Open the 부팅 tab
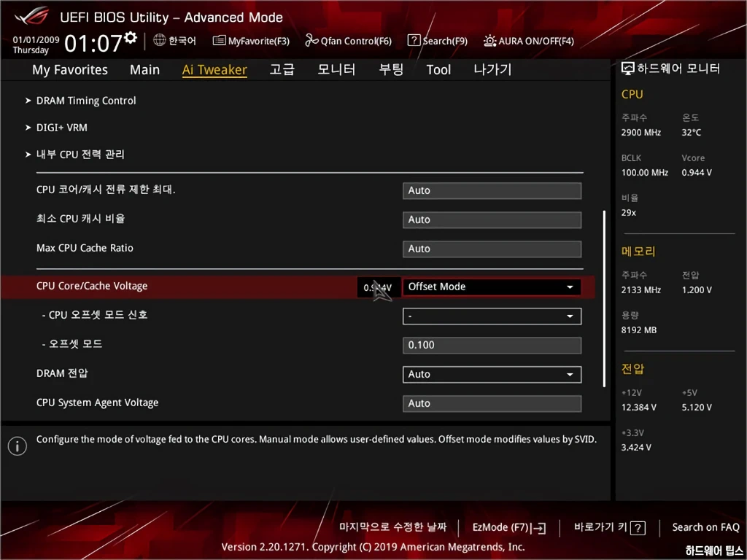The height and width of the screenshot is (560, 747). [x=391, y=69]
